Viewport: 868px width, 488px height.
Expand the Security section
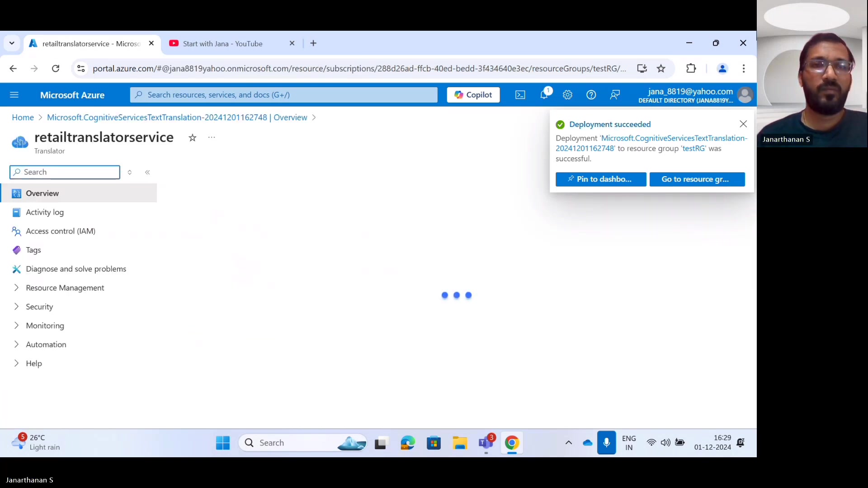(x=39, y=306)
